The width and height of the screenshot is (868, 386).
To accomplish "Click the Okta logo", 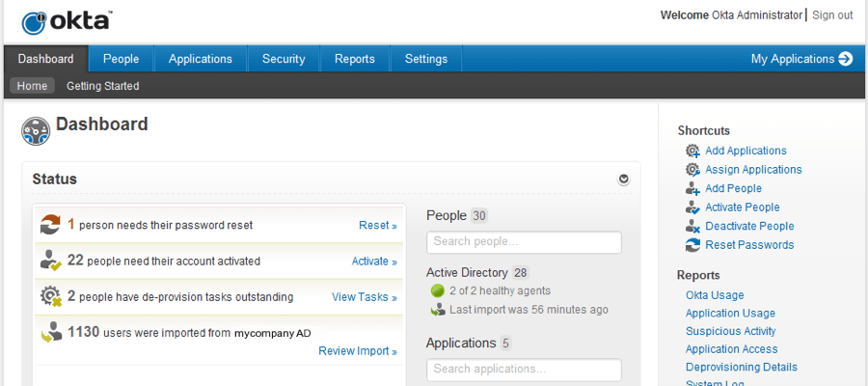I will point(68,22).
